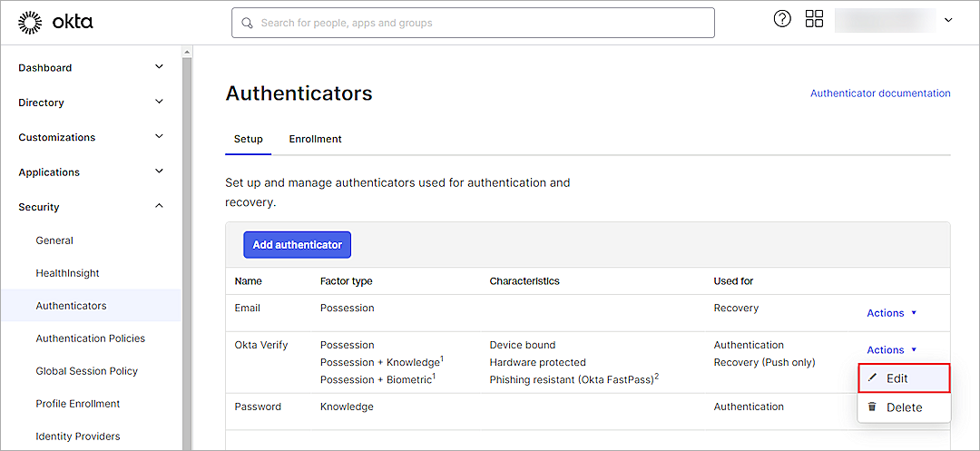
Task: Open the account dropdown chevron
Action: [948, 20]
